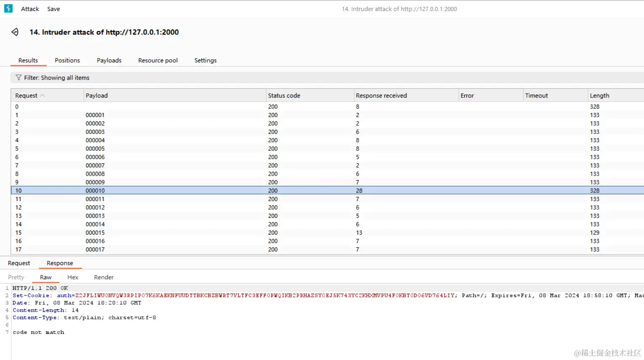Go to the Resource pool tab
The width and height of the screenshot is (644, 360).
[x=158, y=60]
